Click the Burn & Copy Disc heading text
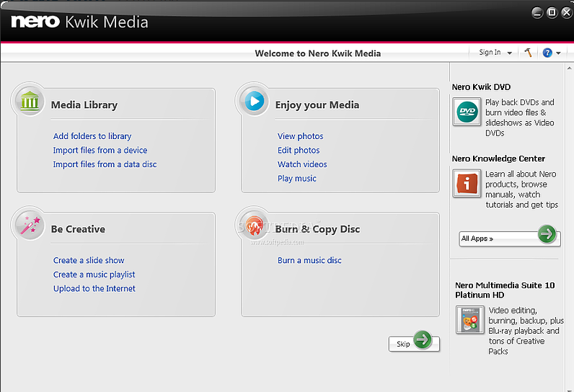Screen dimensions: 574x392 pos(317,229)
